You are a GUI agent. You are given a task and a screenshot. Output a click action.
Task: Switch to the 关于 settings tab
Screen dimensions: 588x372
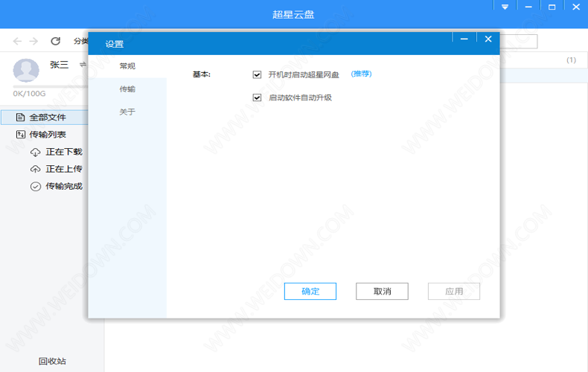click(x=127, y=112)
